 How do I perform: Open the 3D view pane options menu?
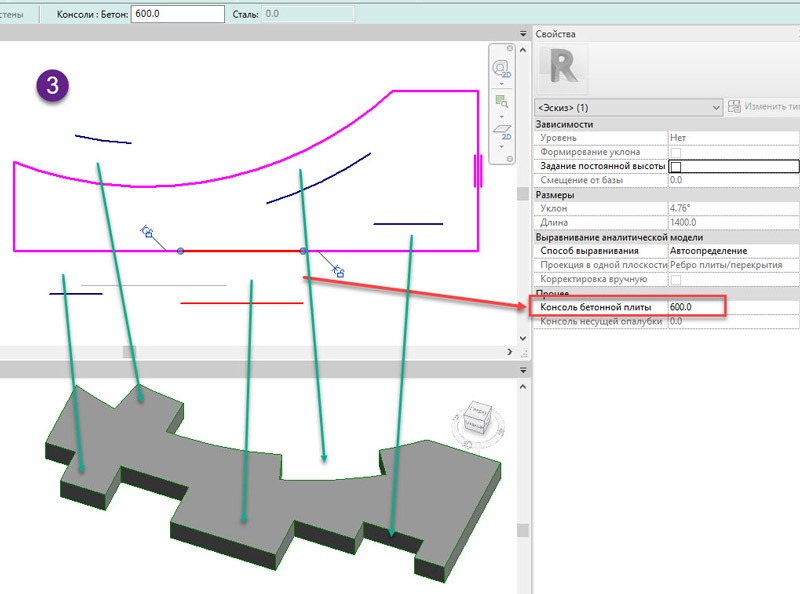(522, 371)
